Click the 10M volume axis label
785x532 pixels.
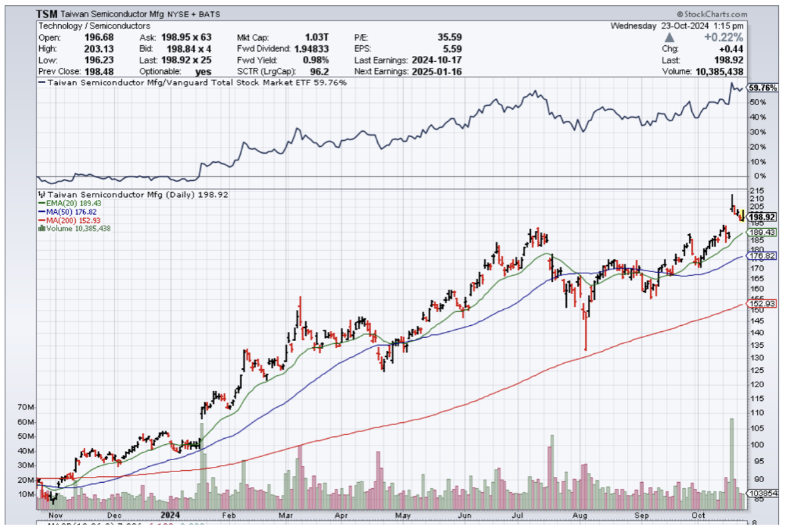[x=26, y=495]
